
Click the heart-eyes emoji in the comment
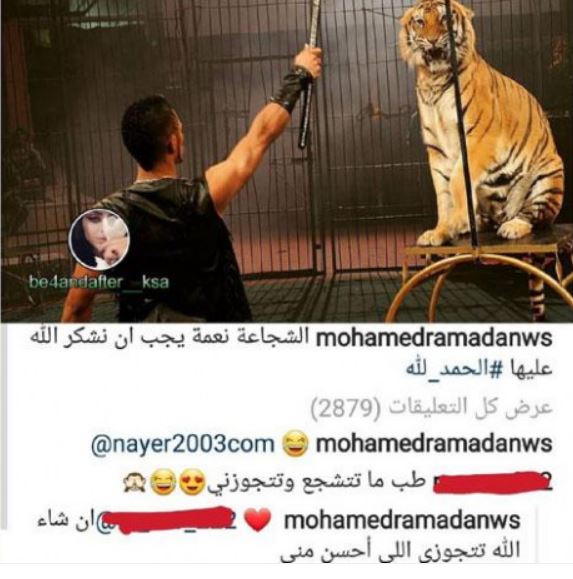click(192, 483)
